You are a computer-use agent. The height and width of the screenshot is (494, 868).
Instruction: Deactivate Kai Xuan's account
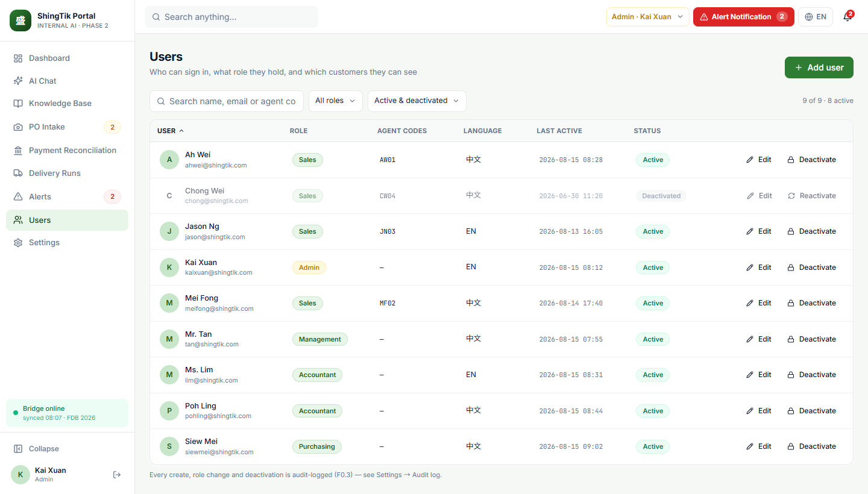(811, 267)
